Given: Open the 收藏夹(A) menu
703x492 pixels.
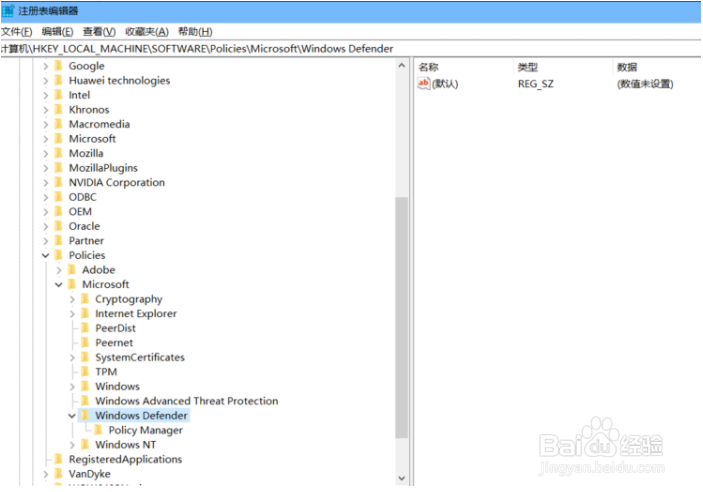Looking at the screenshot, I should 147,32.
